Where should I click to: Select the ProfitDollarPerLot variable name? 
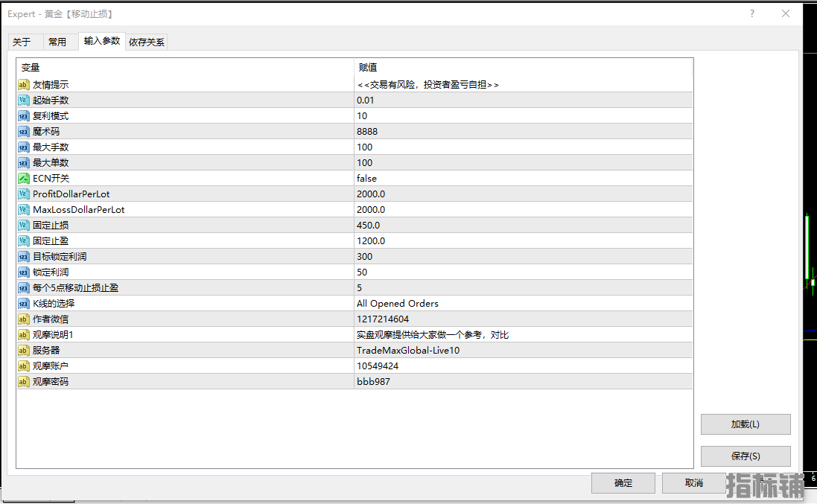point(71,194)
